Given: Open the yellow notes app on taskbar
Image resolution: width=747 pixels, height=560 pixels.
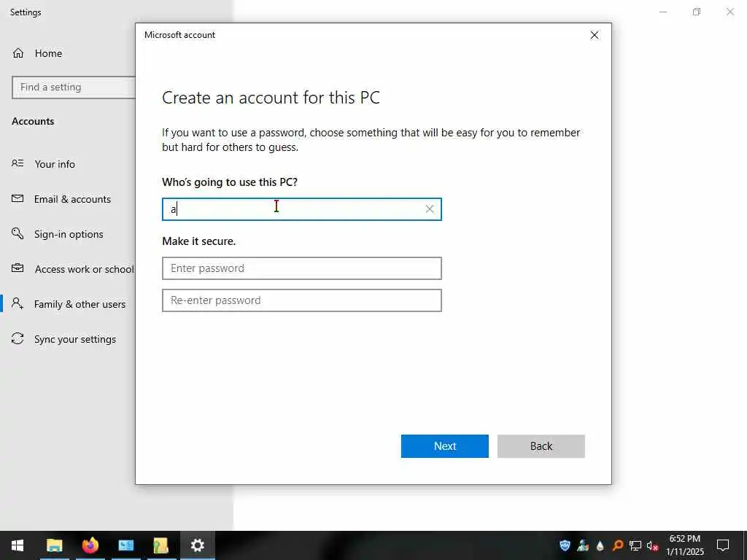Looking at the screenshot, I should [x=161, y=545].
